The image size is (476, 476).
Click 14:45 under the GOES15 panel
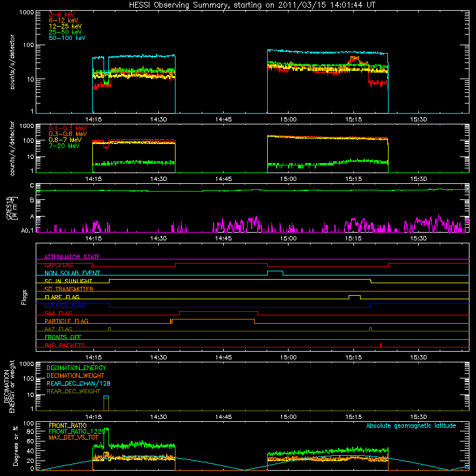(223, 239)
